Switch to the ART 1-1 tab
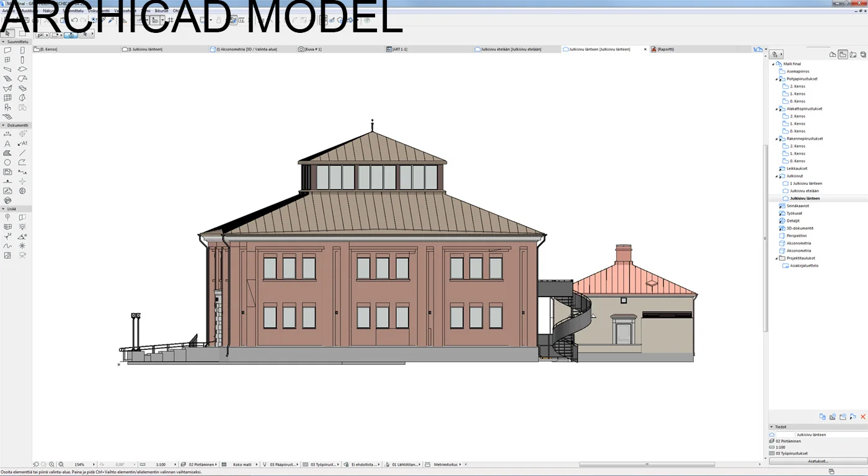Viewport: 868px width, 476px height. click(428, 49)
